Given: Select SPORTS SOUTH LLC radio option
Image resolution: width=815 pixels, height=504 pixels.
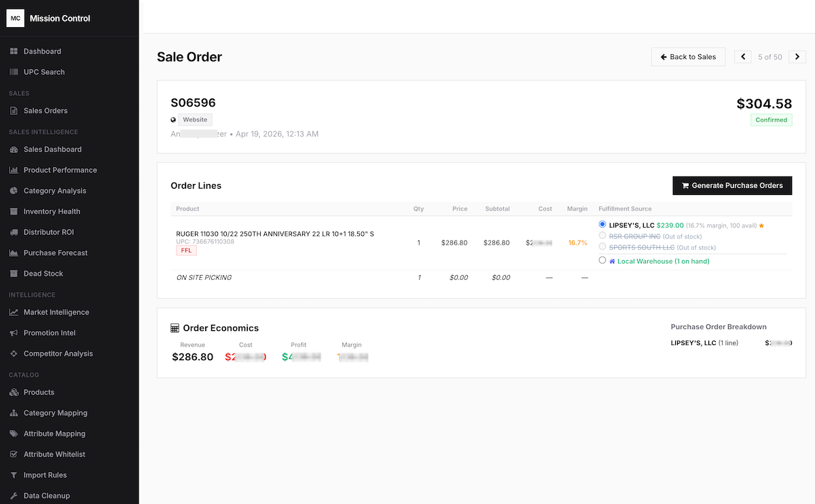Looking at the screenshot, I should 602,247.
